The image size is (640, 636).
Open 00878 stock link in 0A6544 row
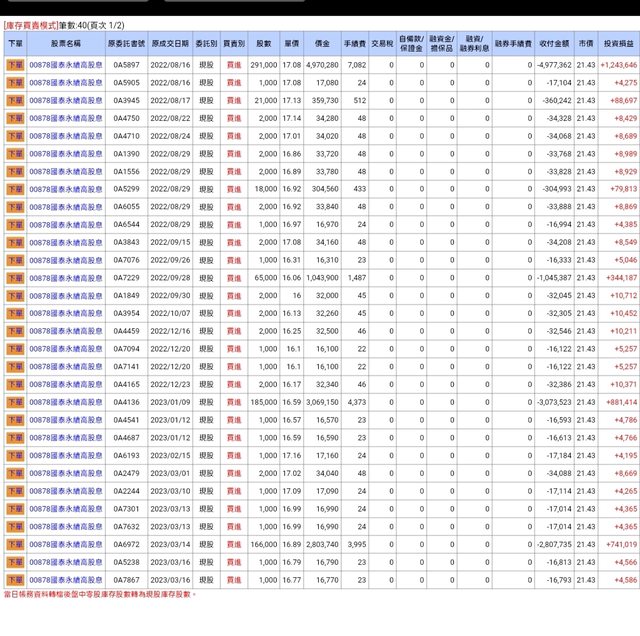pyautogui.click(x=65, y=225)
